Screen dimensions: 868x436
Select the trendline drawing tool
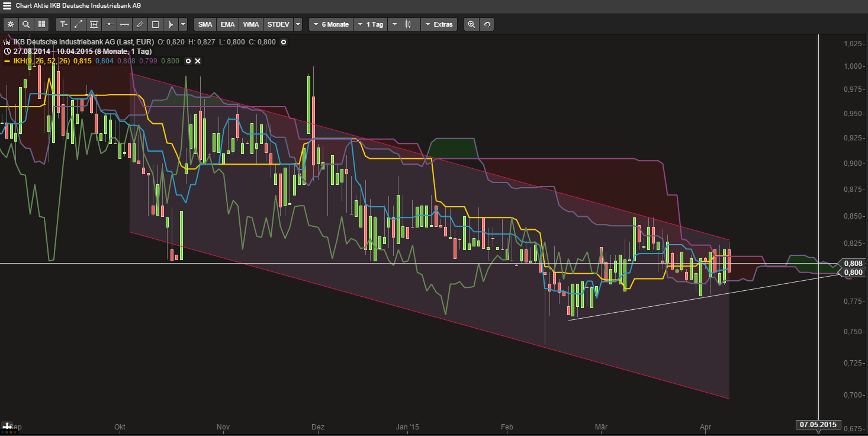(x=79, y=24)
